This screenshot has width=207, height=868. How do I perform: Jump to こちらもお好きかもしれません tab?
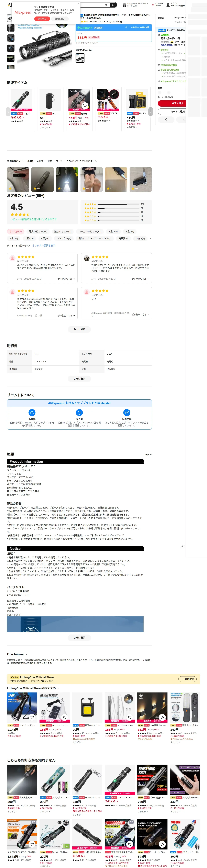click(x=82, y=161)
